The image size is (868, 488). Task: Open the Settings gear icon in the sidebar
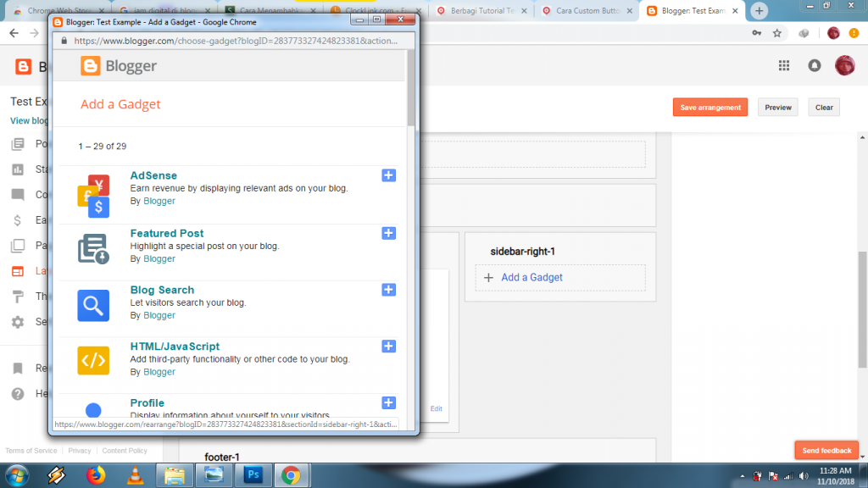click(x=18, y=322)
